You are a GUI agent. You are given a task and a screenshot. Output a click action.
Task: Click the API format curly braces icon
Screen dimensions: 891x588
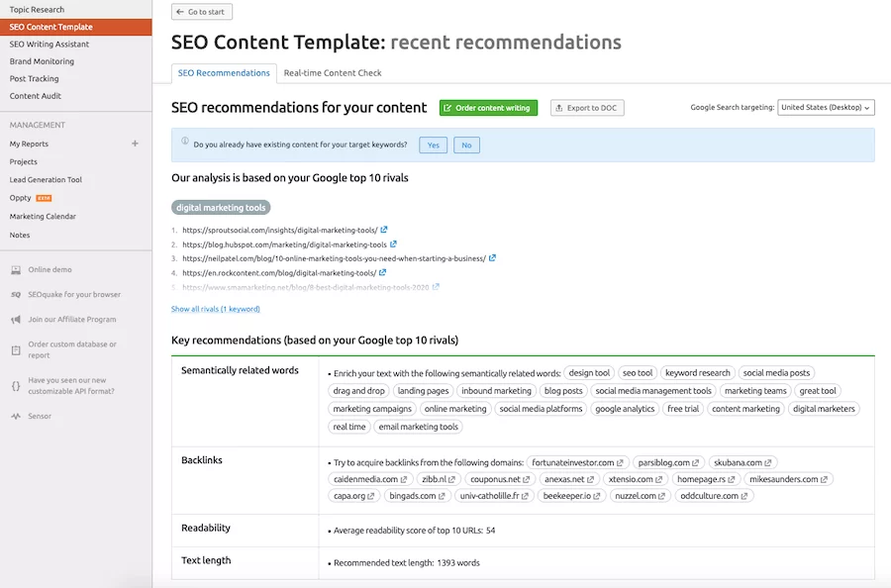click(16, 386)
